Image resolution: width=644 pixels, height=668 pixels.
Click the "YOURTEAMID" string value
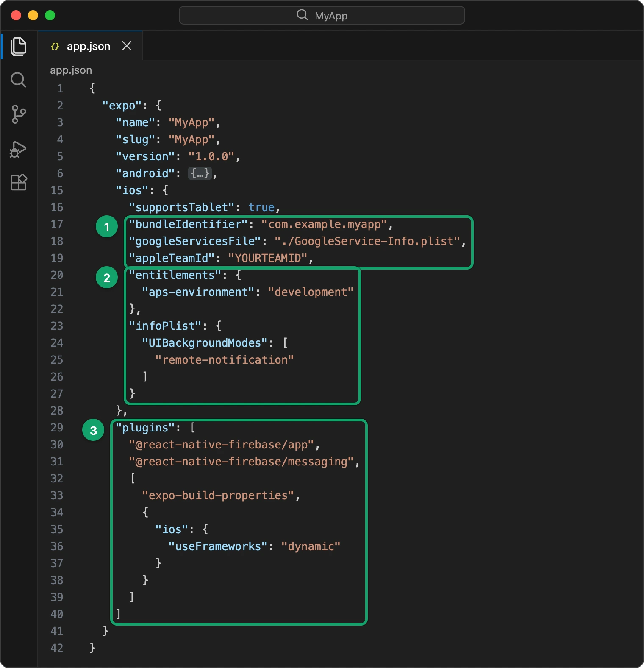click(268, 258)
